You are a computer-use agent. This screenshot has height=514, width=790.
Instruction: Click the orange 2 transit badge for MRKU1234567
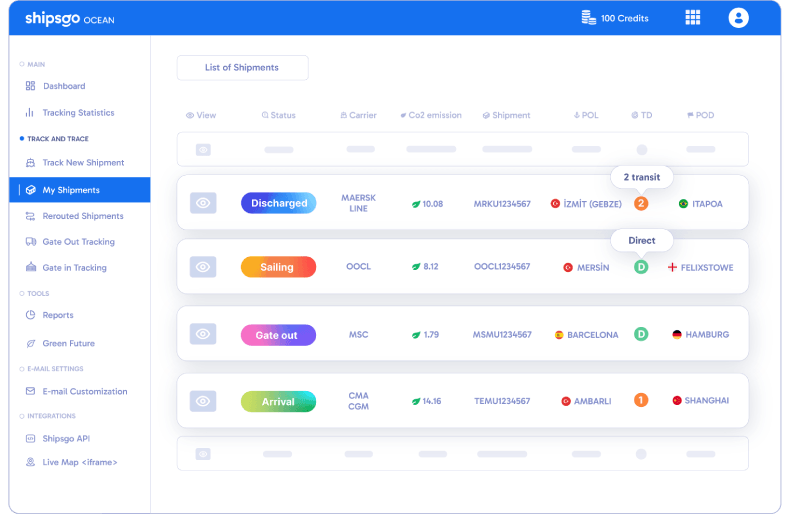coord(641,204)
